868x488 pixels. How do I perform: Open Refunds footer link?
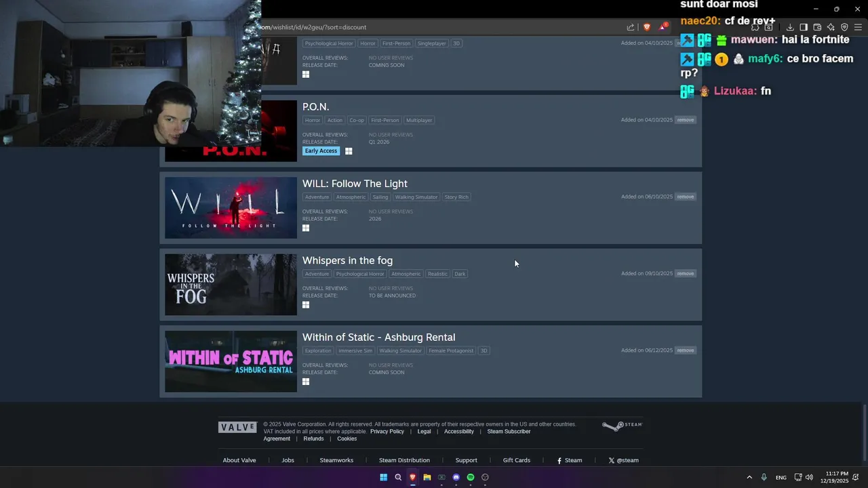tap(313, 439)
